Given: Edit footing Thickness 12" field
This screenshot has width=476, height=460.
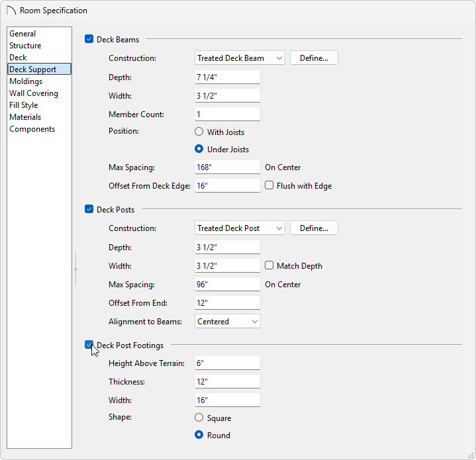Looking at the screenshot, I should click(228, 382).
